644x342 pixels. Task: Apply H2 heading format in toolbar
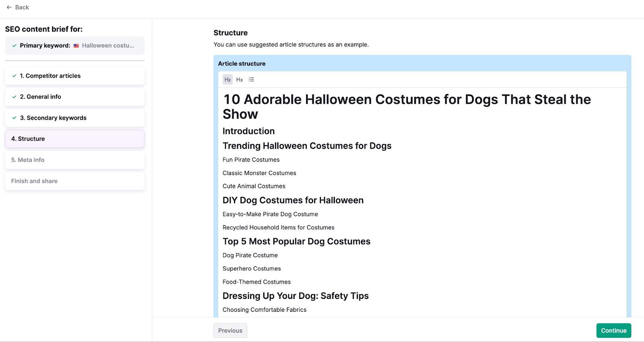228,80
